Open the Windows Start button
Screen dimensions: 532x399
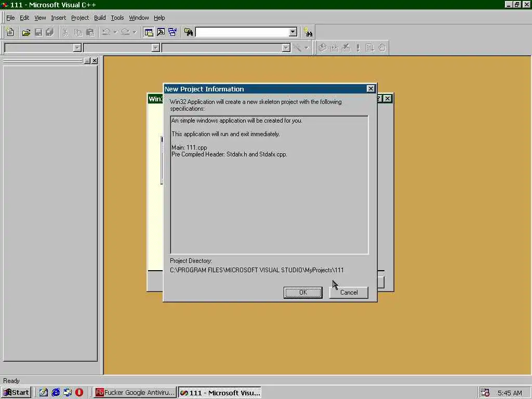16,393
